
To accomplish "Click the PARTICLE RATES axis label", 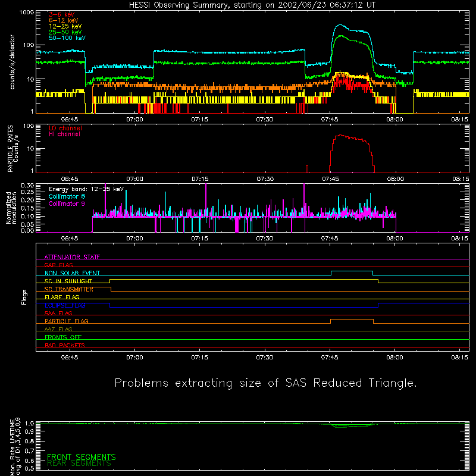I will [x=12, y=149].
